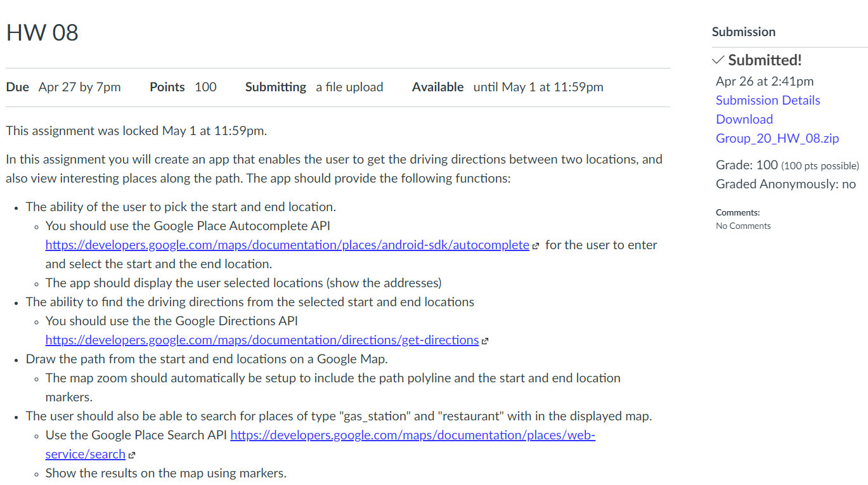Click the Submitted checkmark icon
868x485 pixels.
(718, 60)
